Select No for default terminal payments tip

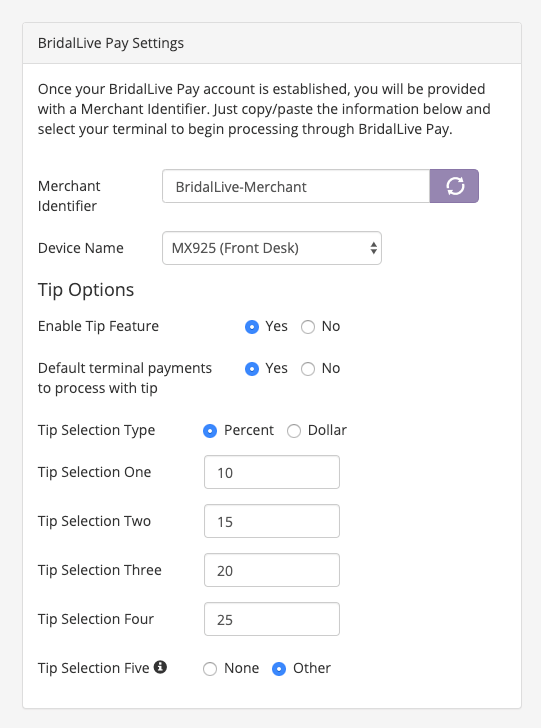308,369
